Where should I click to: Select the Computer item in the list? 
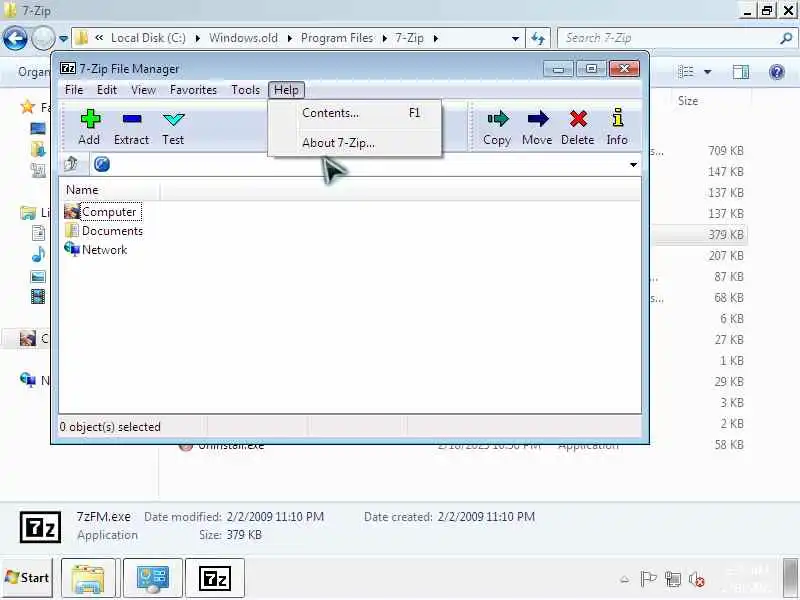click(103, 211)
